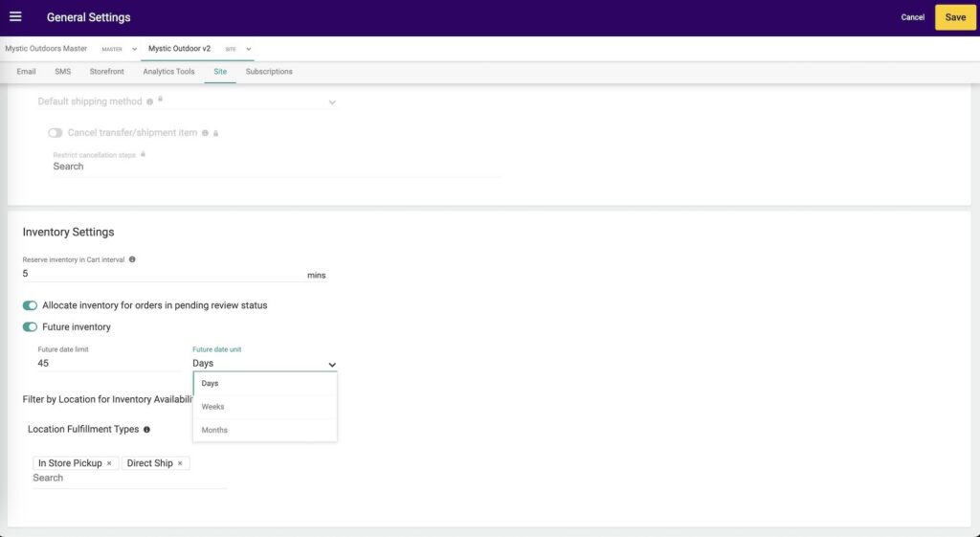
Task: Click lock icon next to Restrict cancellation steps
Action: 144,154
